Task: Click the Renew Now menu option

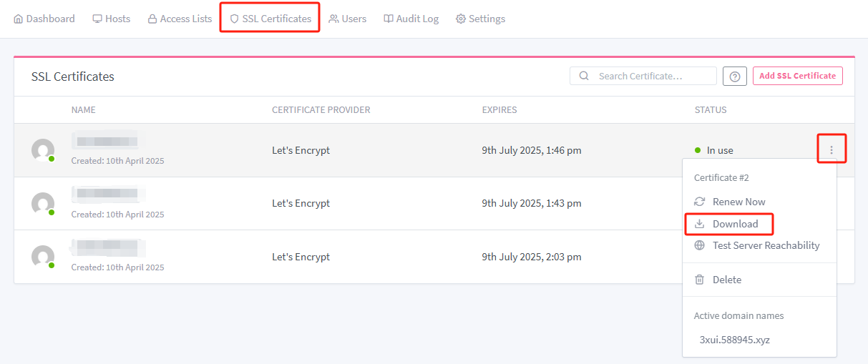Action: coord(738,202)
